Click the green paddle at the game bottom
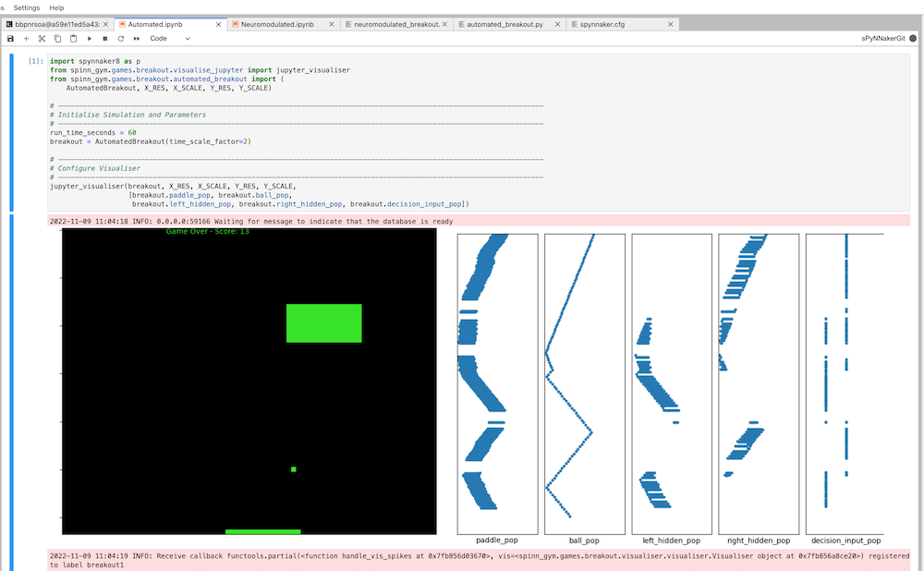The width and height of the screenshot is (924, 571). coord(262,531)
